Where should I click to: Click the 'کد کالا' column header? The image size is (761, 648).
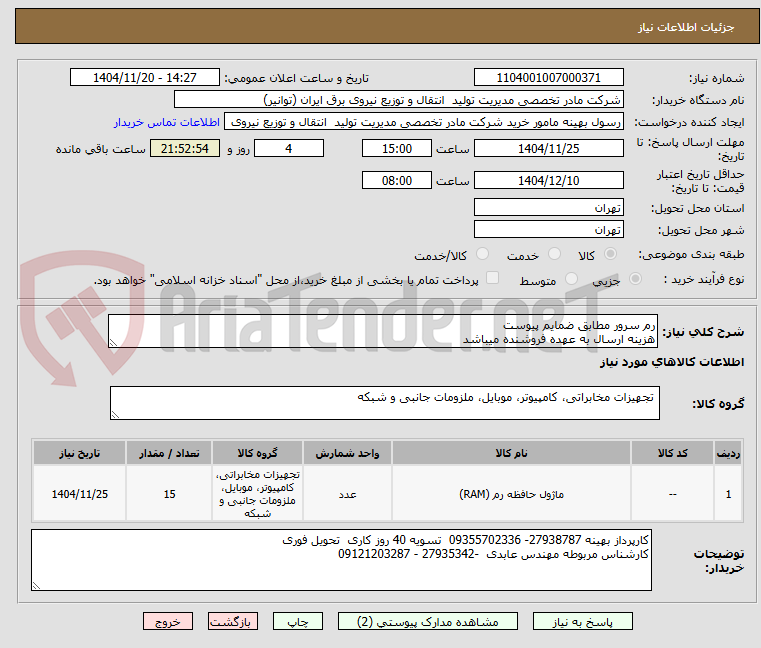pos(672,453)
